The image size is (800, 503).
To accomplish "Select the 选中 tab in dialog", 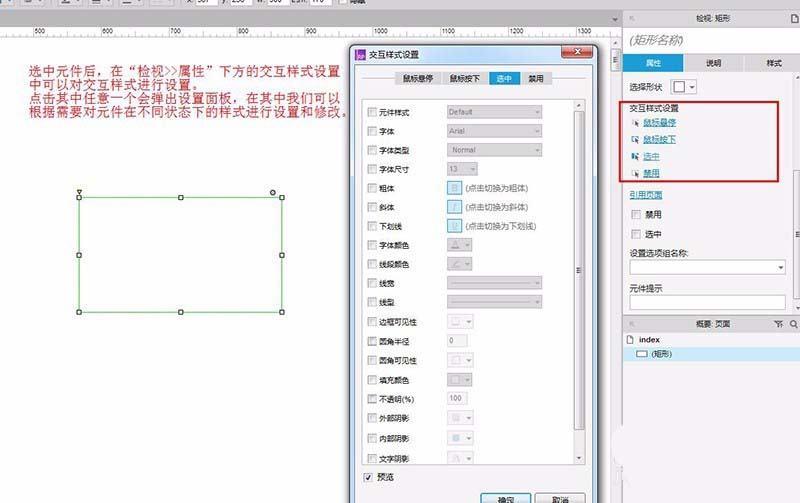I will [x=504, y=78].
